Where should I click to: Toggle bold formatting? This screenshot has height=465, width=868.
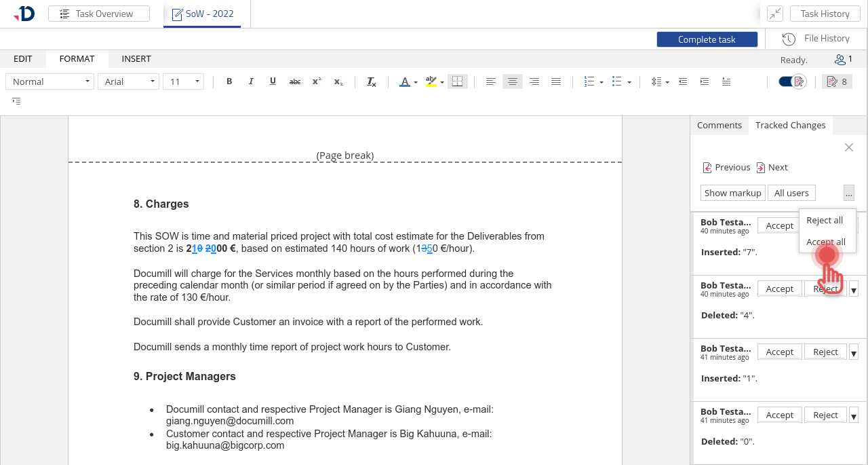tap(229, 81)
